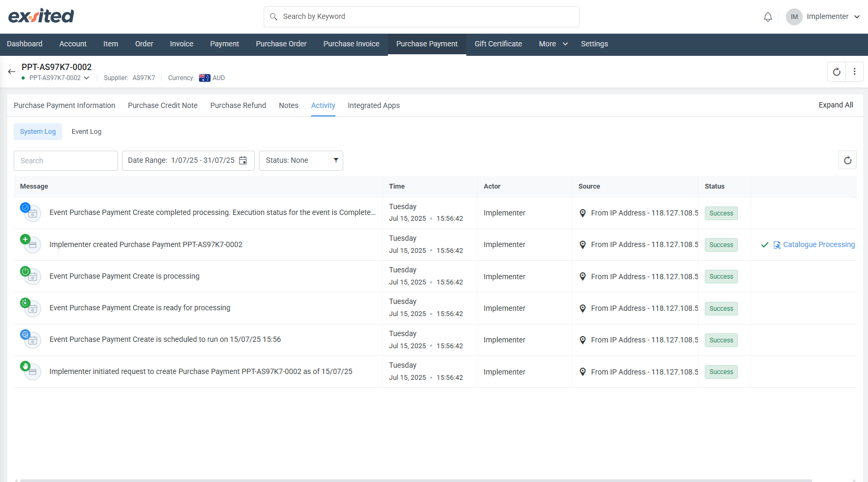Image resolution: width=868 pixels, height=482 pixels.
Task: Click the exsited logo
Action: click(x=41, y=16)
